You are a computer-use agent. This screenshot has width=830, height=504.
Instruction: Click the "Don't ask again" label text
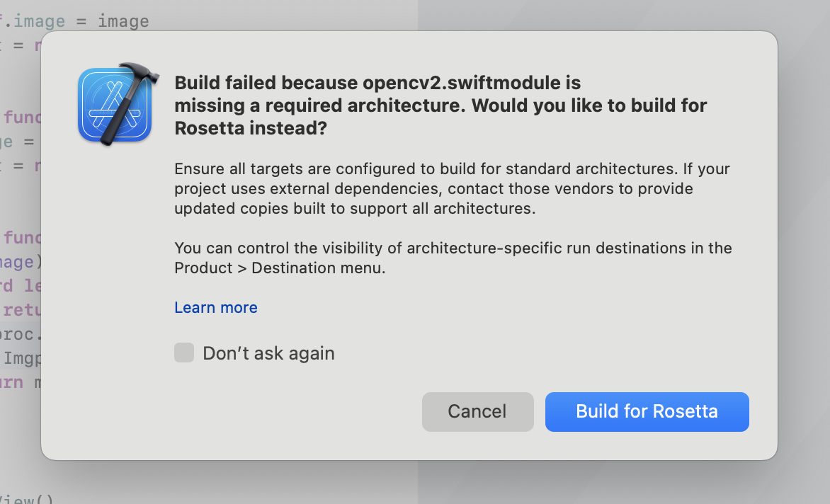[x=268, y=353]
